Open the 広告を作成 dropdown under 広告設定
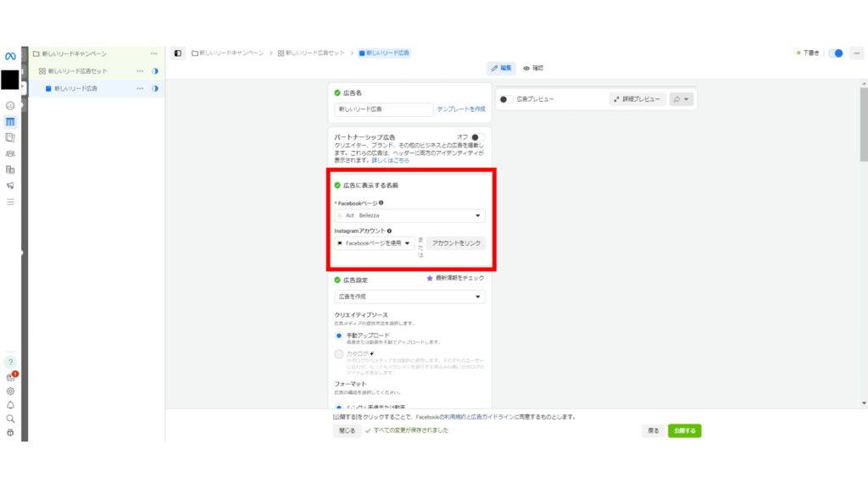The width and height of the screenshot is (868, 488). click(409, 297)
